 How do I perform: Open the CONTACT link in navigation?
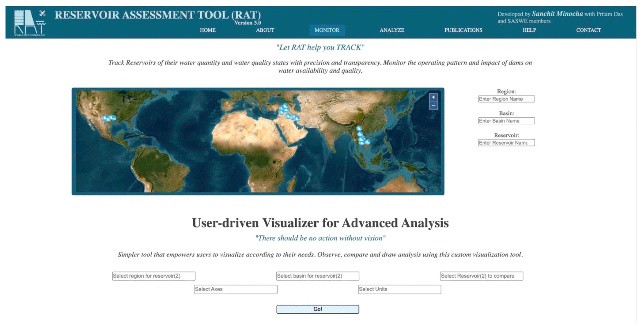588,30
